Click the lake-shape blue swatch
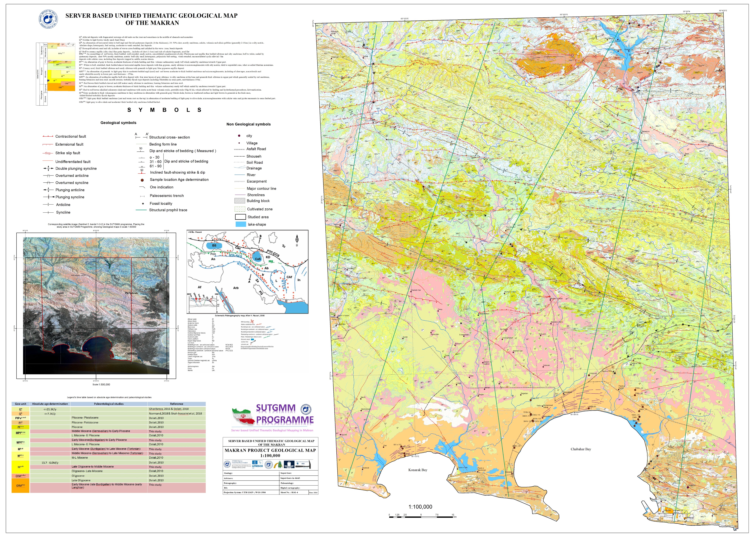The image size is (756, 535). 241,224
